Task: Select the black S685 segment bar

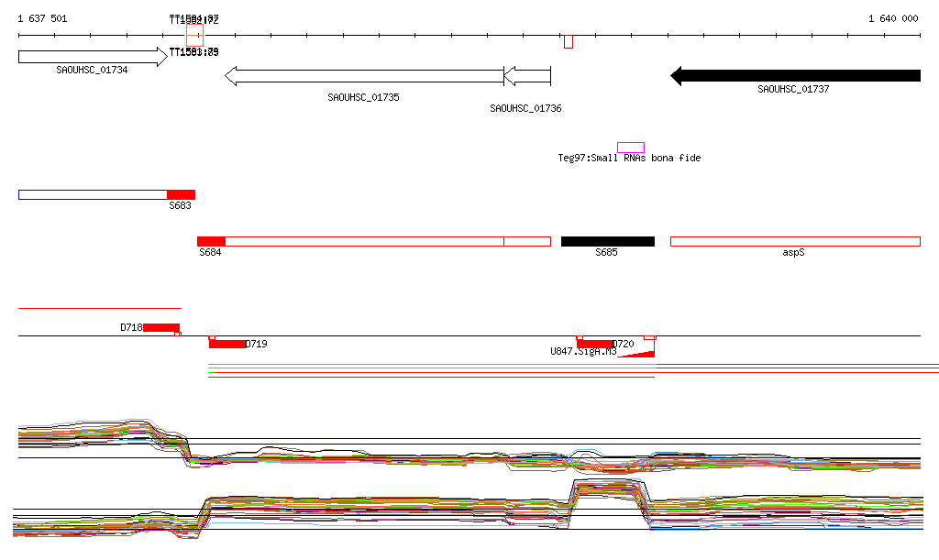Action: pyautogui.click(x=608, y=242)
